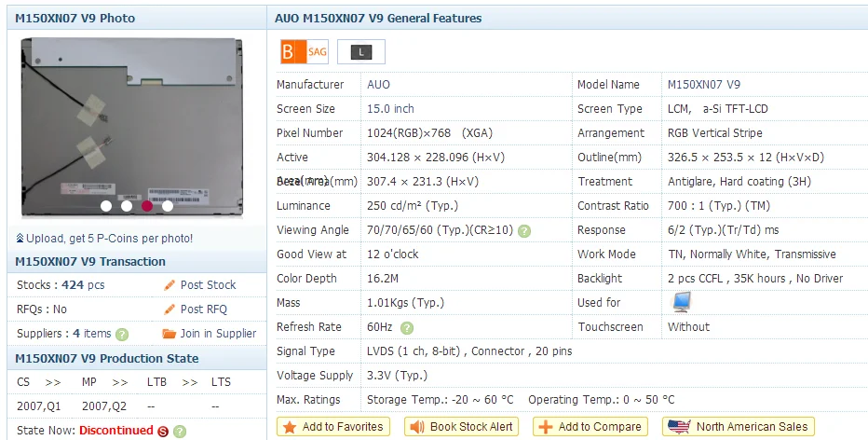Show the second photo via carousel dot
Image resolution: width=868 pixels, height=440 pixels.
point(127,206)
